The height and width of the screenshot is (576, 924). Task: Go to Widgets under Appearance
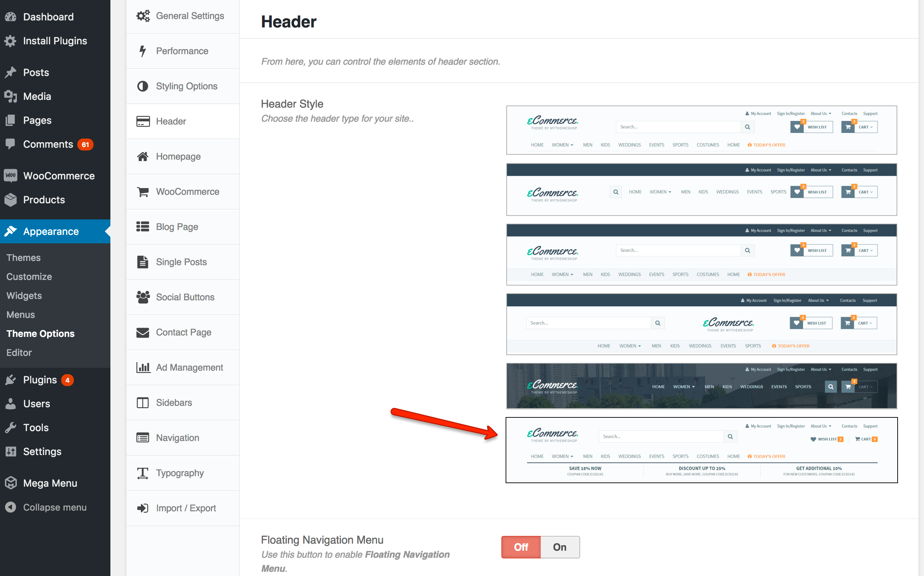[x=24, y=296]
